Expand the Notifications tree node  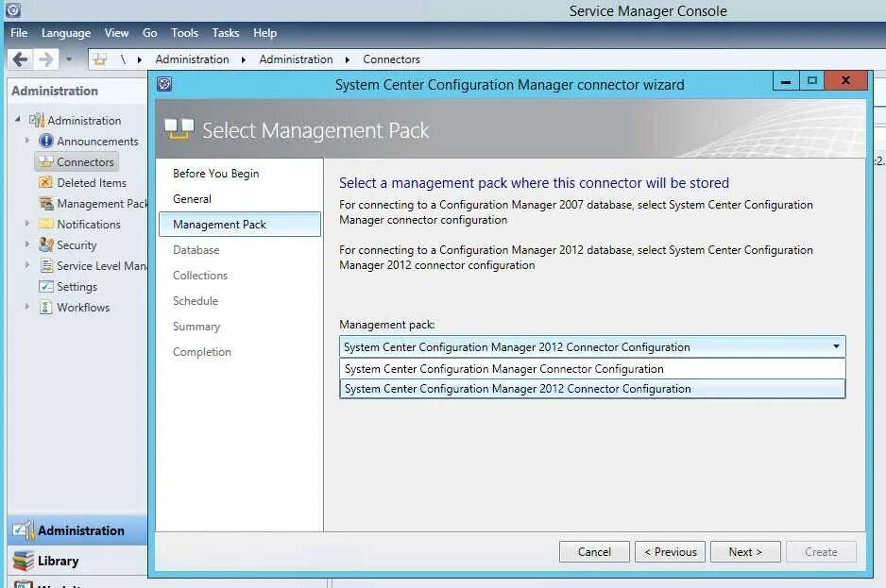26,223
